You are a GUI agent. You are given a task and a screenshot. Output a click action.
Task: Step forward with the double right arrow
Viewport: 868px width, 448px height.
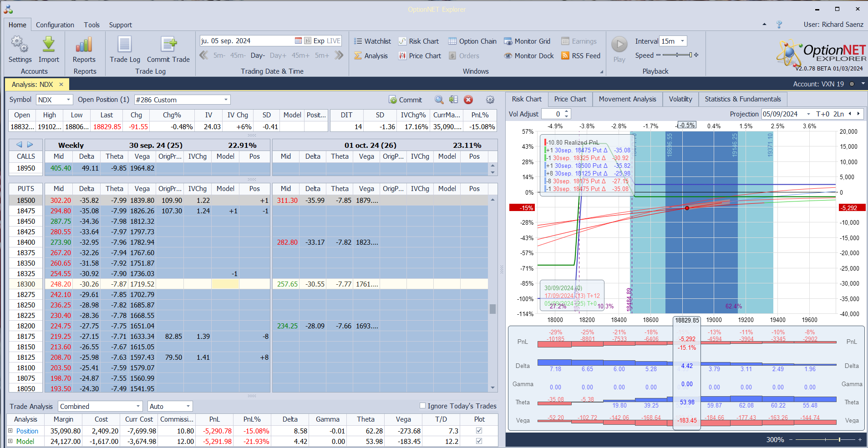339,55
